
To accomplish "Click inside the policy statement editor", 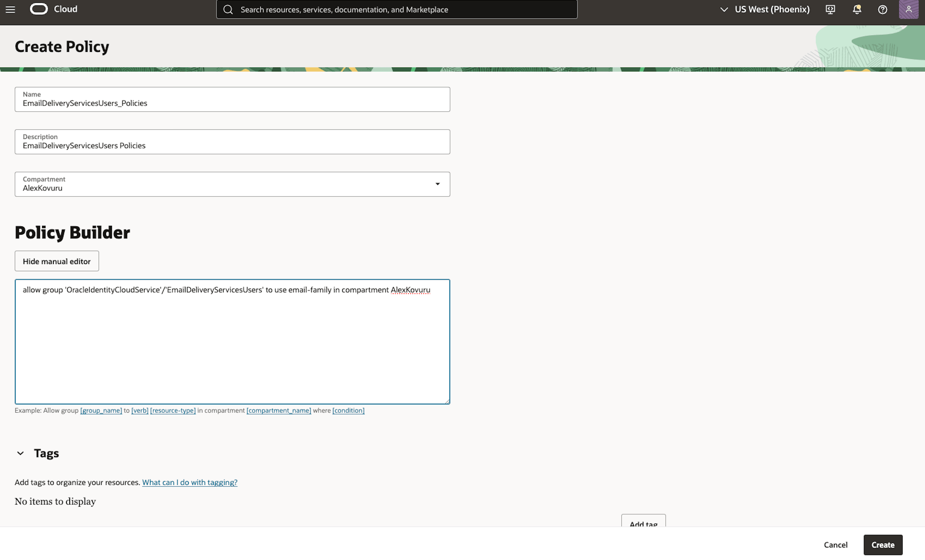I will pos(232,341).
